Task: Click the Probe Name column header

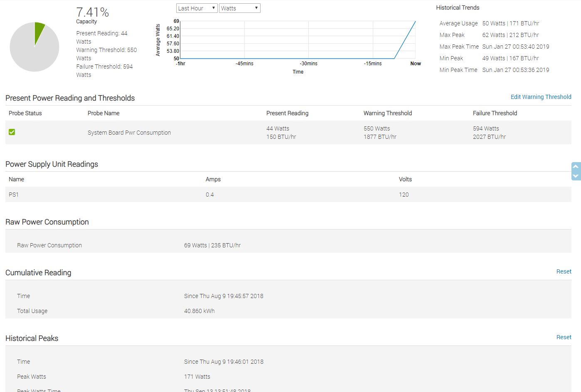Action: (103, 113)
